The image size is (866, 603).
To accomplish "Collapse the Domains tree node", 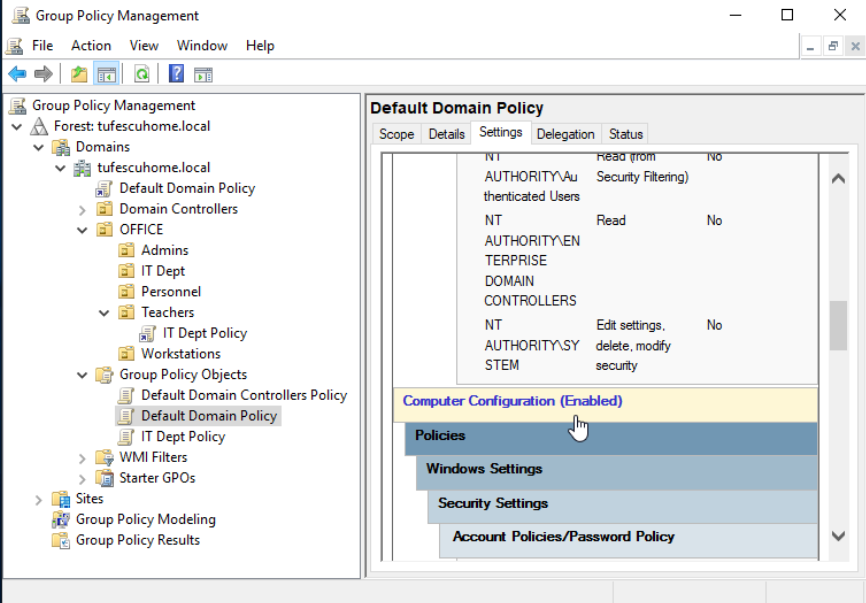I will tap(39, 147).
